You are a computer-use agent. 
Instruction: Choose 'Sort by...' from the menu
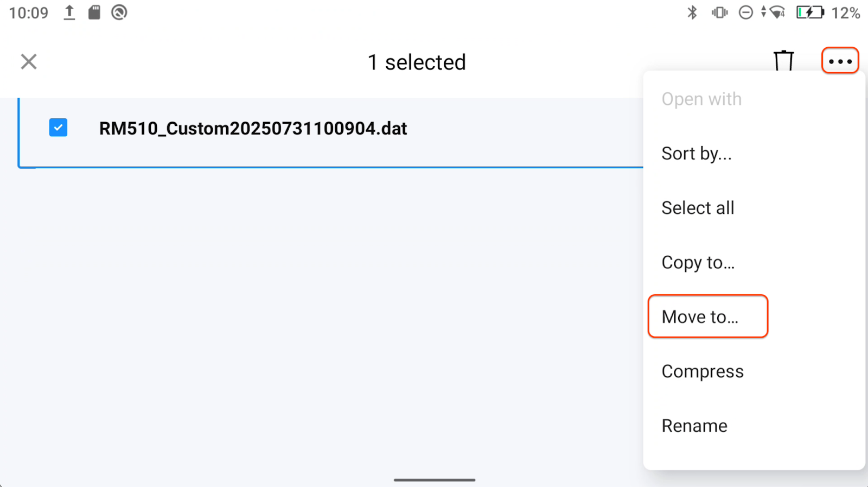coord(697,154)
